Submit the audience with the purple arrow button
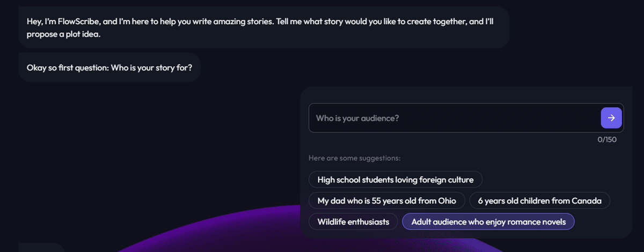This screenshot has width=644, height=252. 611,118
